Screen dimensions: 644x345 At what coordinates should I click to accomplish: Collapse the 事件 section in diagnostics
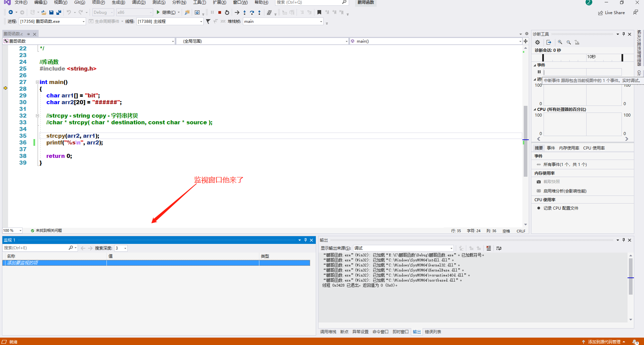tap(535, 65)
